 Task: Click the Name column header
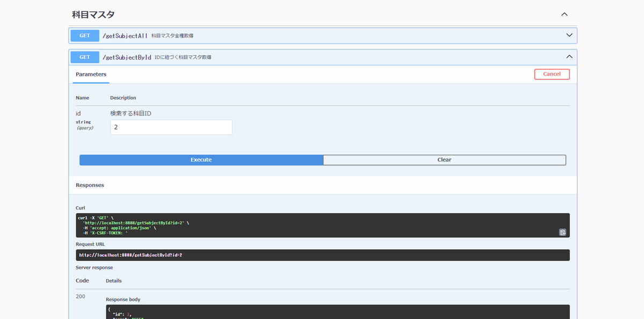point(82,98)
